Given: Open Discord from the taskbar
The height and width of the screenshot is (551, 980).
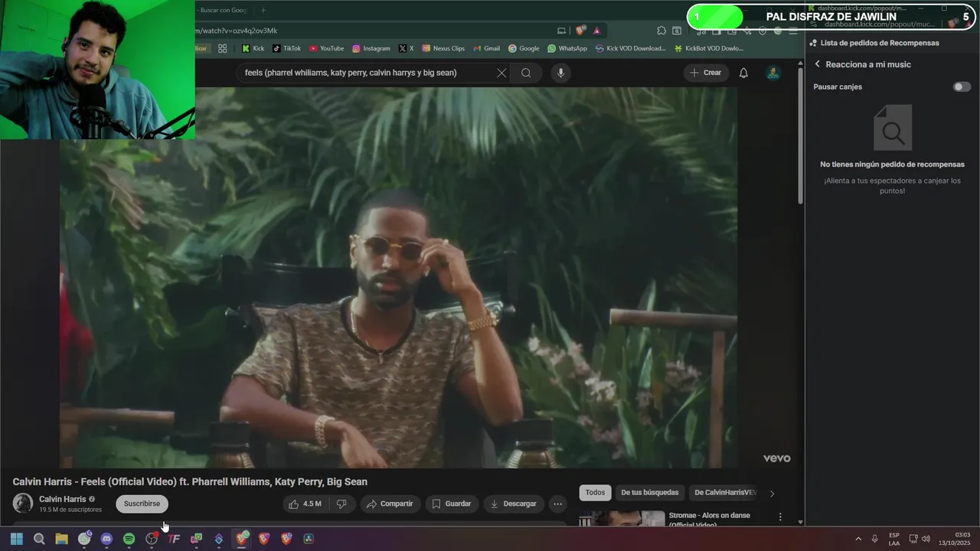Looking at the screenshot, I should pos(106,539).
